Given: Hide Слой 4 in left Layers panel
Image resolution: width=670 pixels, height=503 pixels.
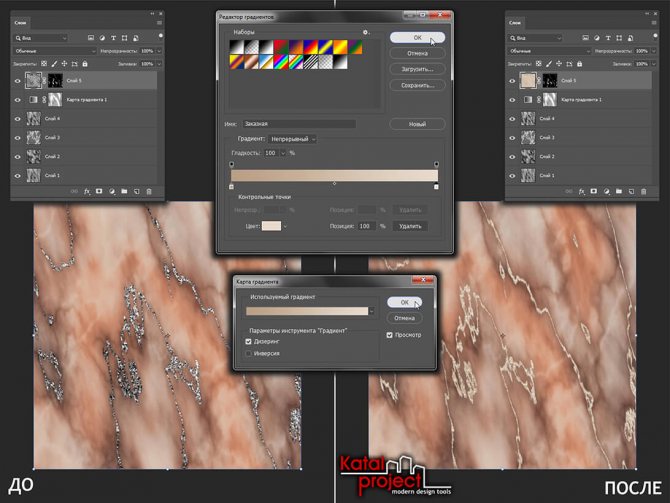Looking at the screenshot, I should tap(18, 118).
